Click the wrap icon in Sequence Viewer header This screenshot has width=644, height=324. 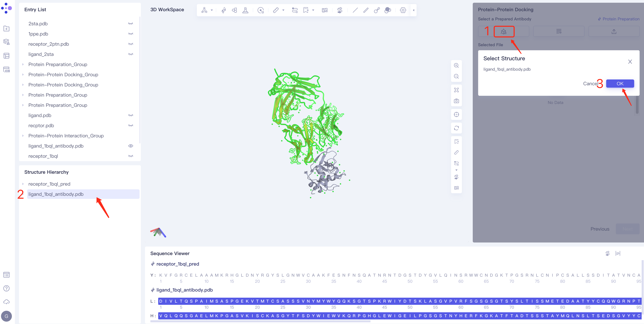pyautogui.click(x=618, y=253)
